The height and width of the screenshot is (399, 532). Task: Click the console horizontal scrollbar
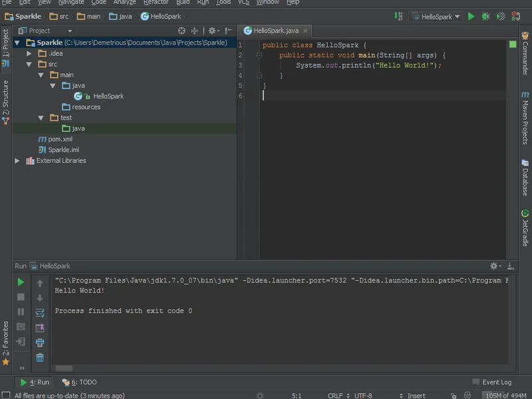64,368
